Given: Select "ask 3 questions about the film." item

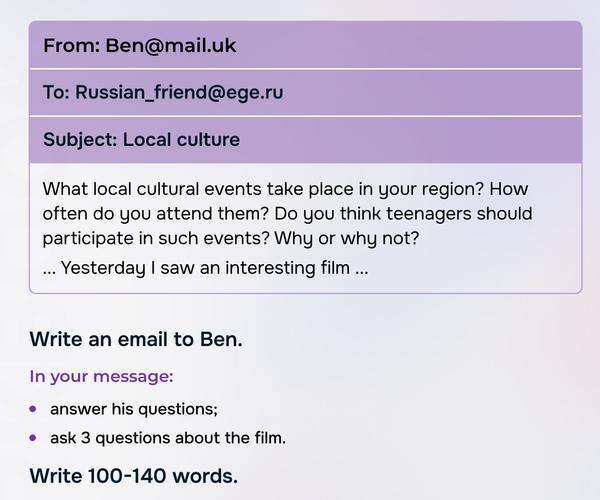Looking at the screenshot, I should coord(168,438).
